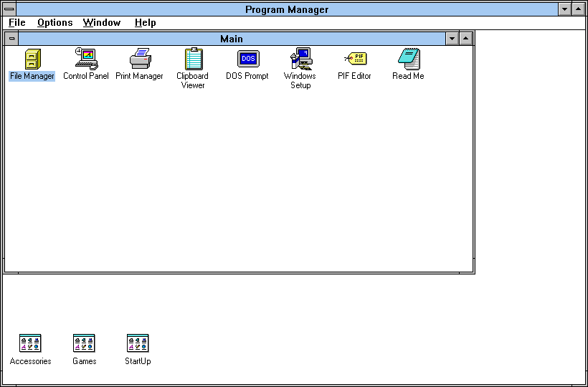Screen dimensions: 588x387
Task: Click the "Windows Setup" label text
Action: 300,80
